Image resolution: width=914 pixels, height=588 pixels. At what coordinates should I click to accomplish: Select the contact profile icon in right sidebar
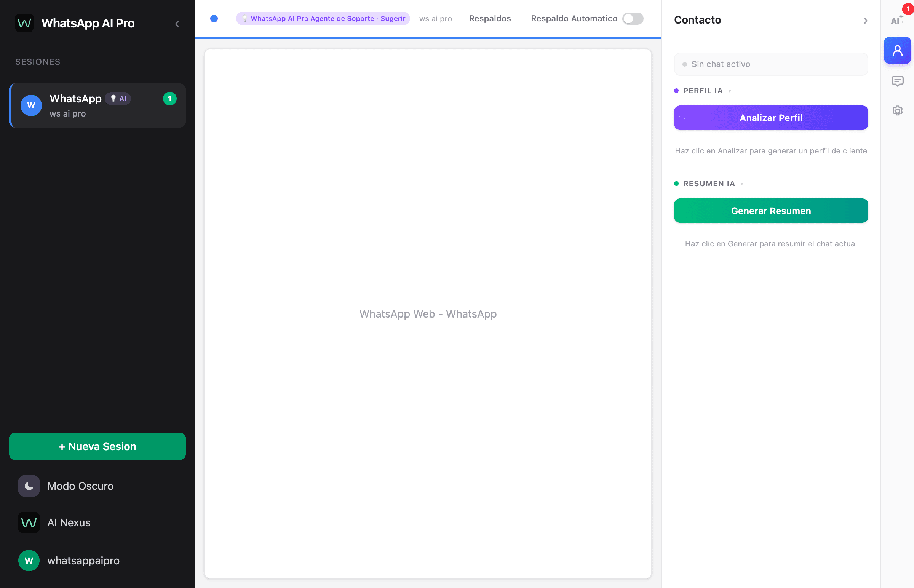coord(897,50)
